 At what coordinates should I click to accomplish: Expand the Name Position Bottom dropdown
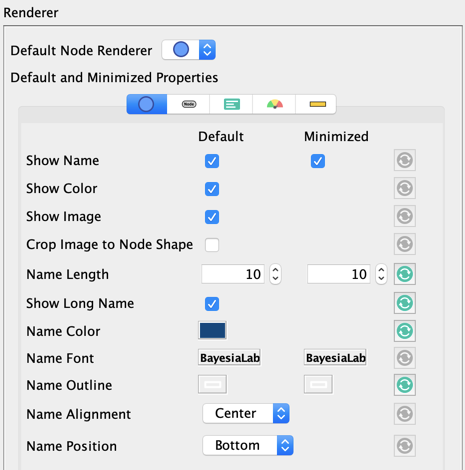(248, 445)
